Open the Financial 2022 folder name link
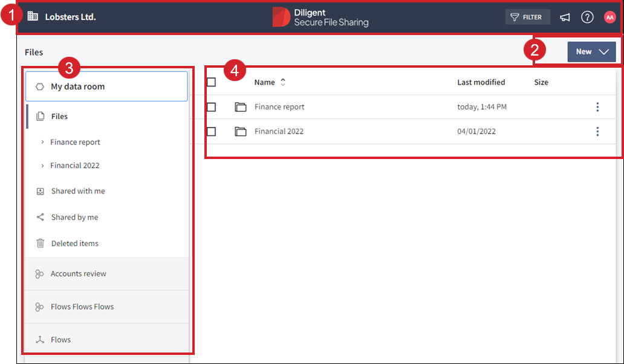624x364 pixels. tap(279, 131)
